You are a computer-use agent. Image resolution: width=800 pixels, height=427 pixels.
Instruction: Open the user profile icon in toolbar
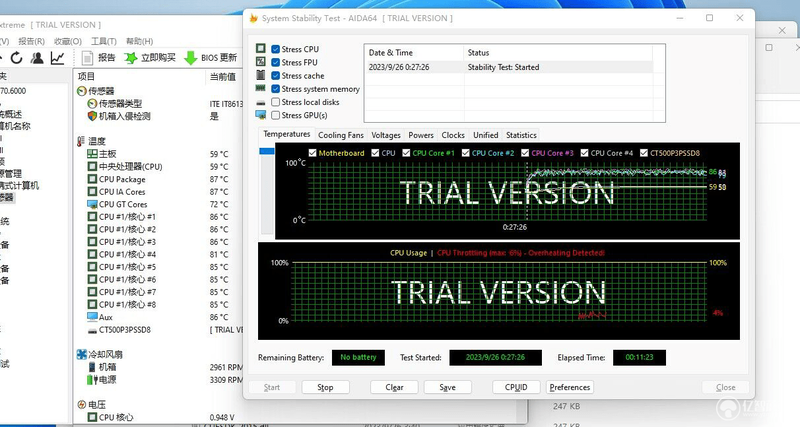37,58
